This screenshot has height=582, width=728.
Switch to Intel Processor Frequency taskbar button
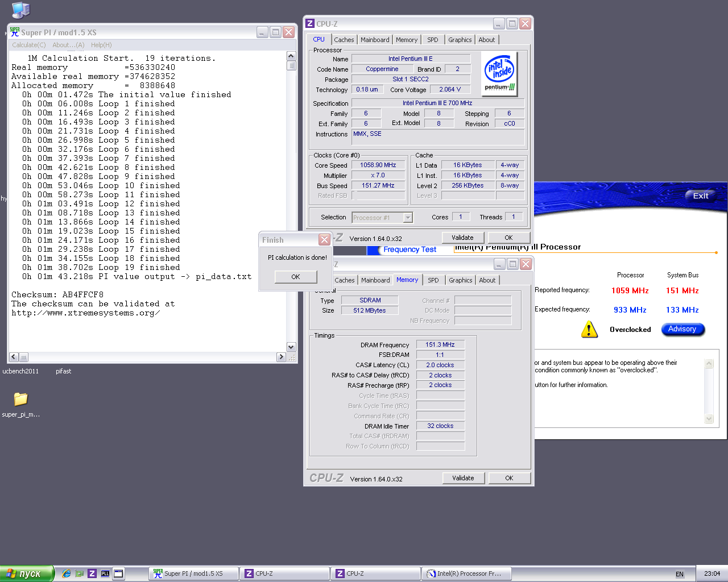pyautogui.click(x=467, y=573)
